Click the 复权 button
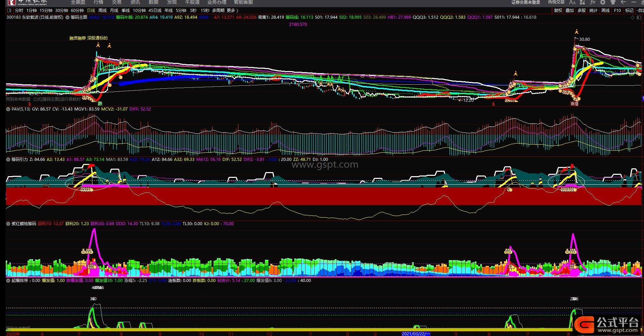Viewport: 644px width, 336px height. pyautogui.click(x=558, y=11)
